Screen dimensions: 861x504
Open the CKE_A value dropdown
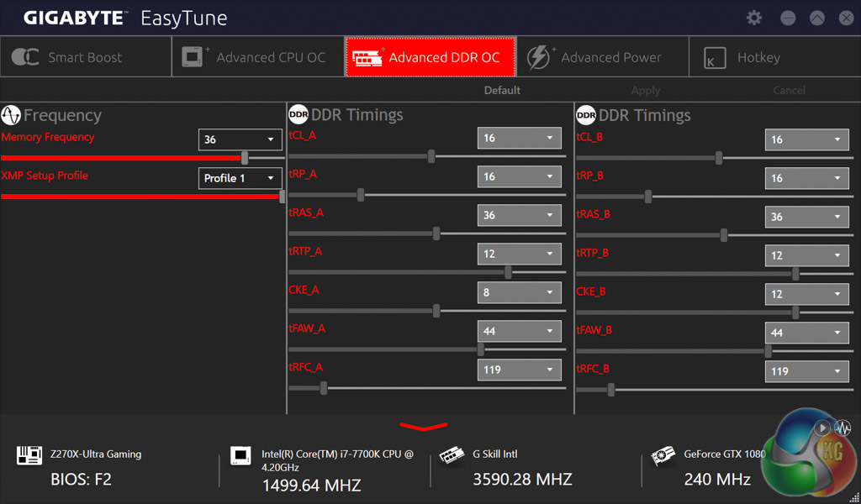520,292
